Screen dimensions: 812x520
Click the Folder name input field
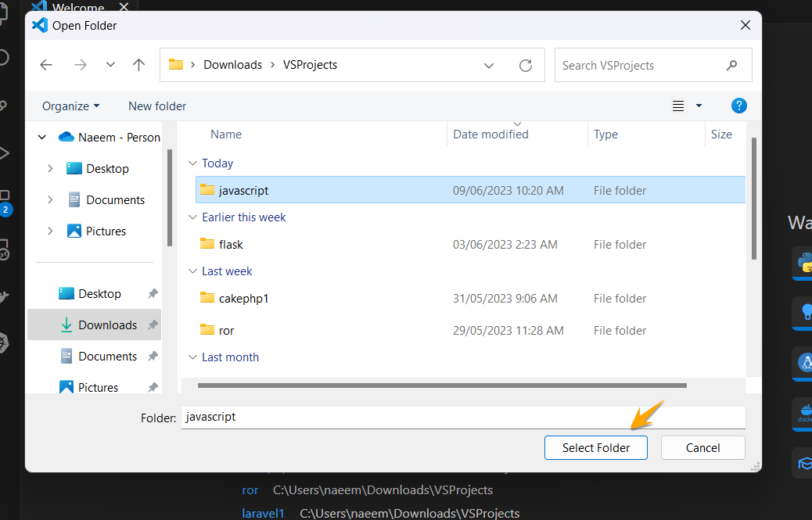pyautogui.click(x=463, y=417)
